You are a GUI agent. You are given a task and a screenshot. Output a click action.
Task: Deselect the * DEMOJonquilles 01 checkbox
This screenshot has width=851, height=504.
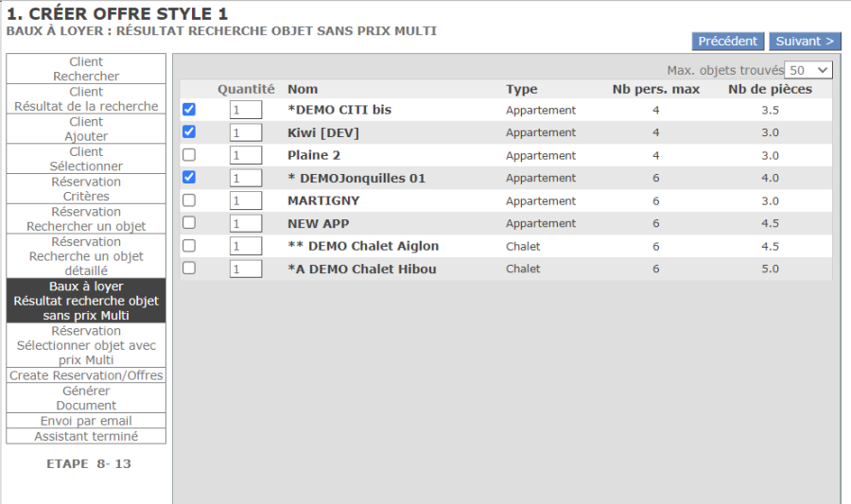click(189, 178)
